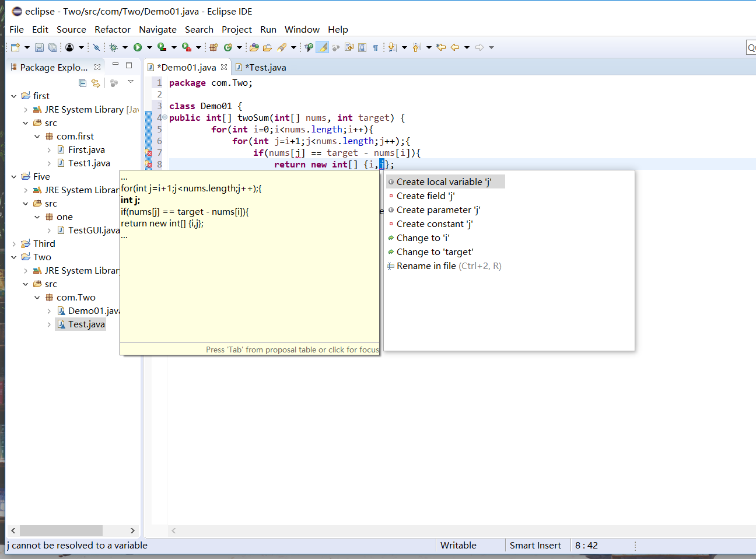Viewport: 756px width, 559px height.
Task: Minimize the Package Explorer view
Action: 116,64
